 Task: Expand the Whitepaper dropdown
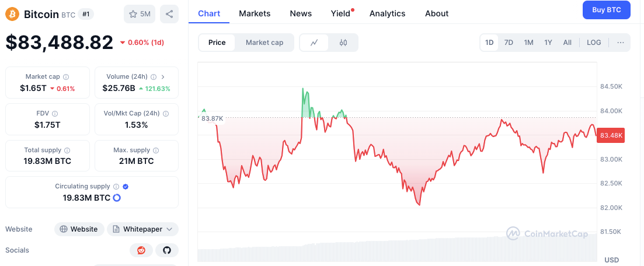pos(142,229)
